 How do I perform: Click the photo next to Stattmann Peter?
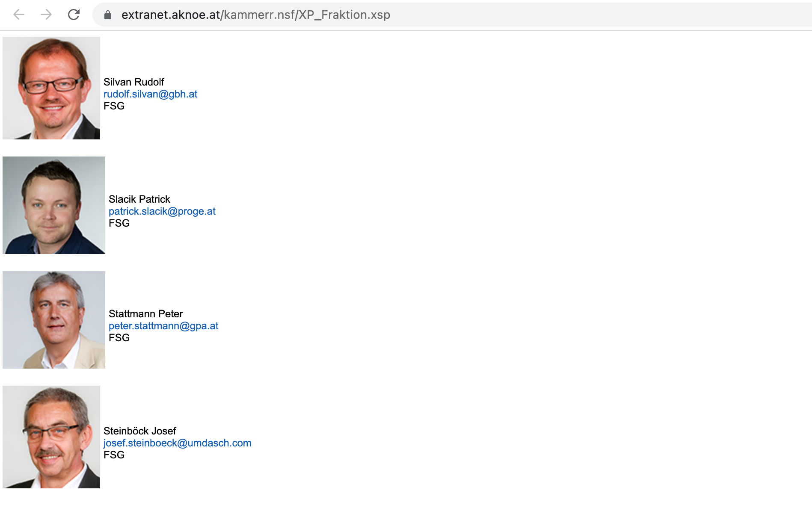54,320
